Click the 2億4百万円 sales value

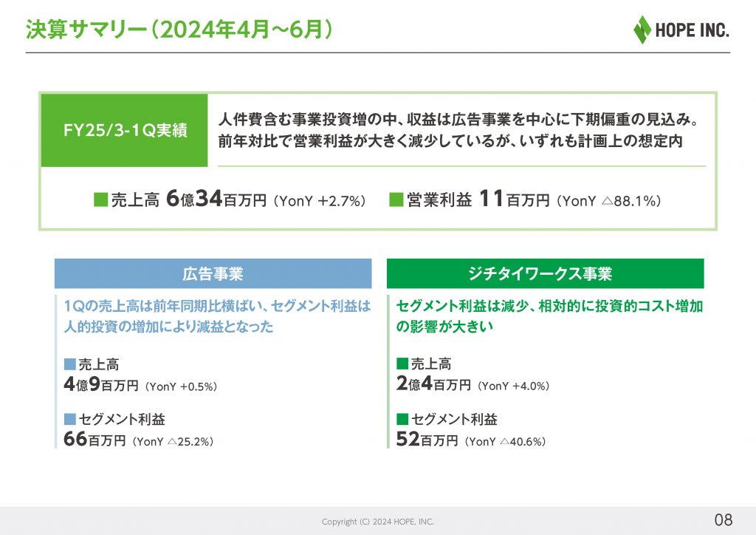point(433,384)
